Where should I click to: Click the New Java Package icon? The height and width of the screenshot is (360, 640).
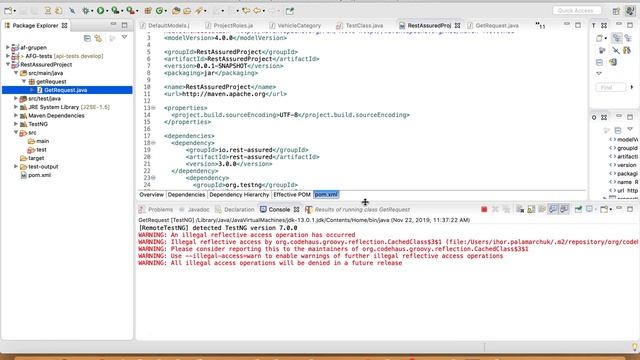point(148,11)
